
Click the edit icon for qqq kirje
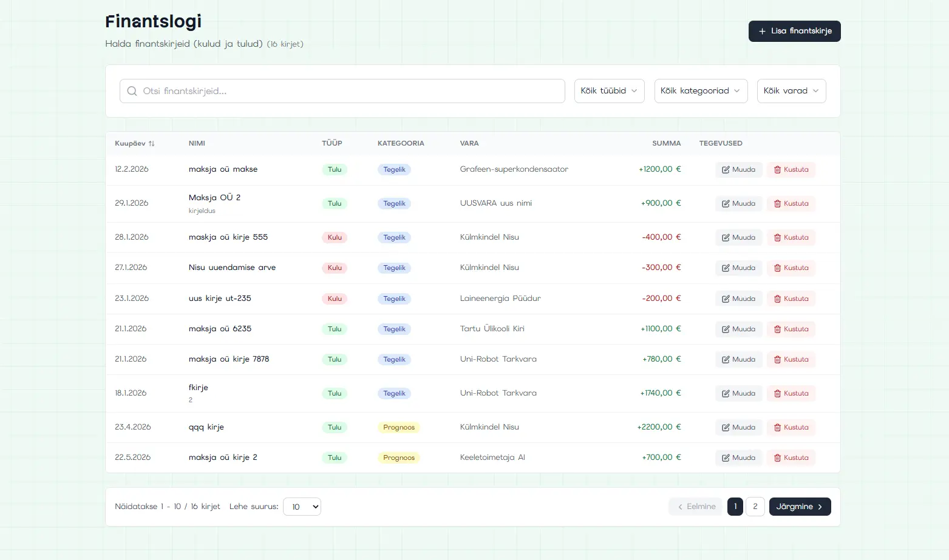click(x=726, y=428)
